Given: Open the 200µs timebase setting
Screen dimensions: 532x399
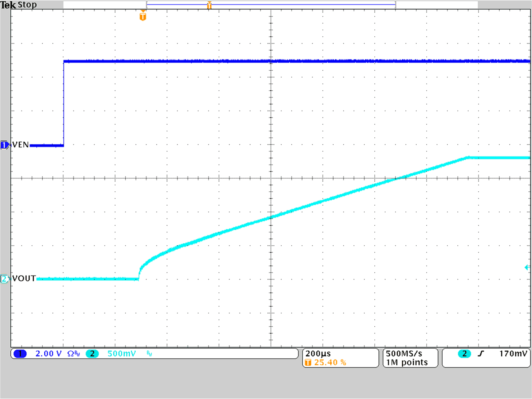Looking at the screenshot, I should tap(317, 353).
